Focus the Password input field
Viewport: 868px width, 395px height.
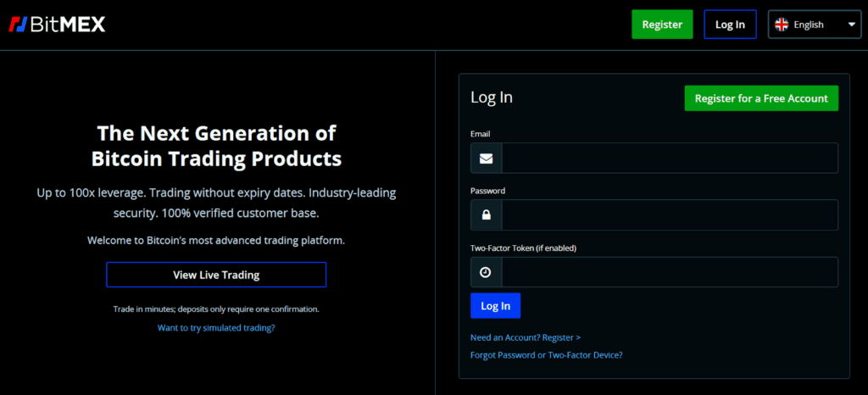coord(670,214)
